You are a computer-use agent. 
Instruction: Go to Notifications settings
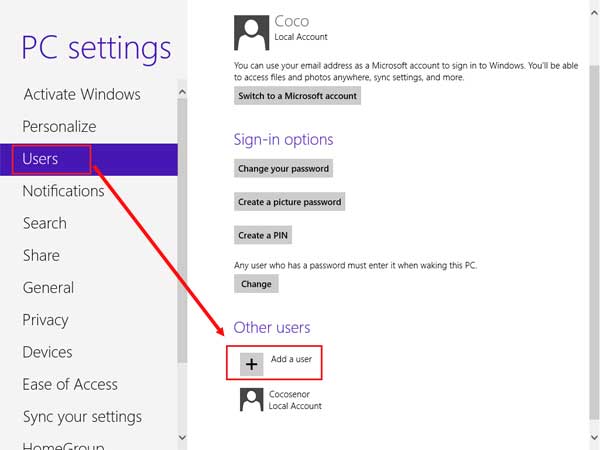click(64, 191)
